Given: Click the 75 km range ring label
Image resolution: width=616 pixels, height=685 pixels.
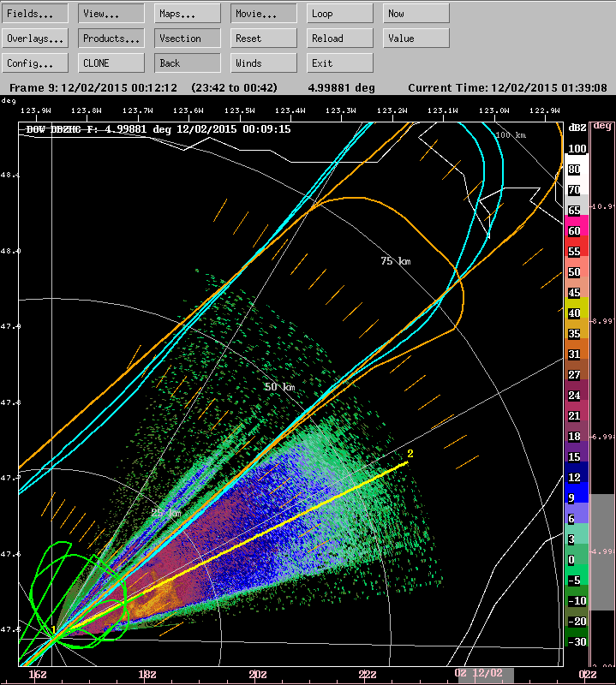Looking at the screenshot, I should click(396, 261).
